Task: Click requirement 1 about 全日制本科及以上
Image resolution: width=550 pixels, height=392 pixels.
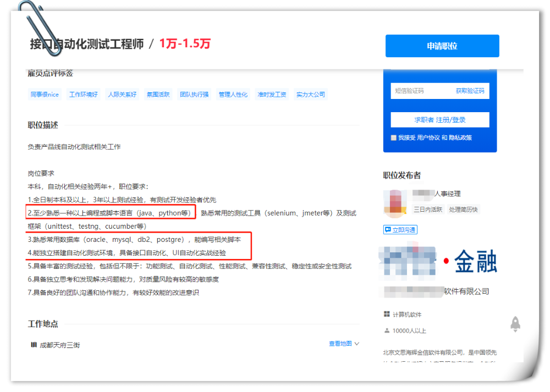Action: 122,200
